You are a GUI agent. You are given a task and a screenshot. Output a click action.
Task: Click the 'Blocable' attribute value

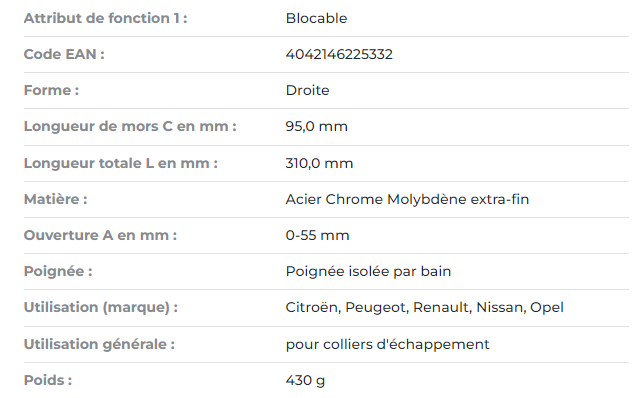coord(316,18)
